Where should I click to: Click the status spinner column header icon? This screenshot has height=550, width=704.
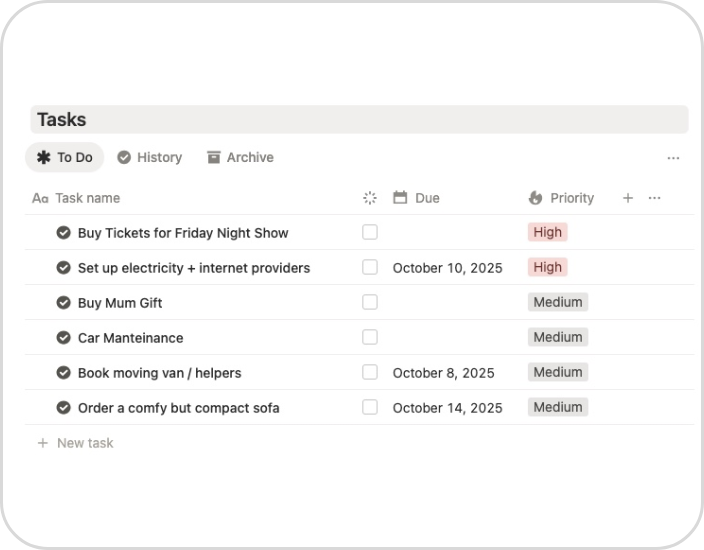(x=370, y=198)
